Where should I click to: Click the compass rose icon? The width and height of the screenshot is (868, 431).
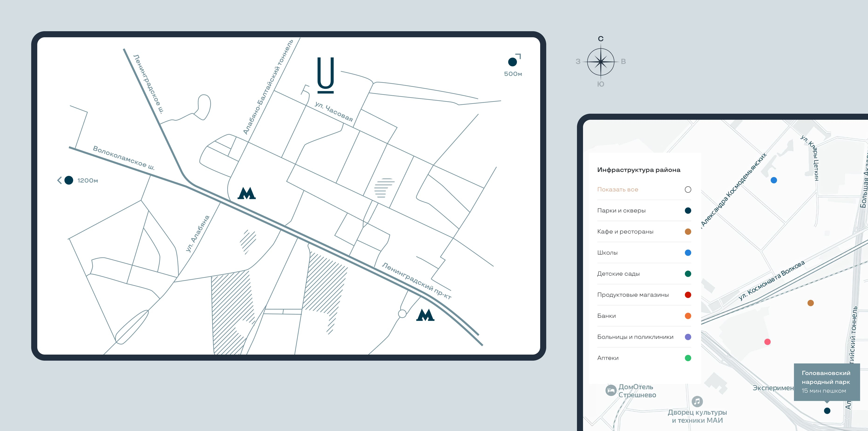pyautogui.click(x=600, y=62)
